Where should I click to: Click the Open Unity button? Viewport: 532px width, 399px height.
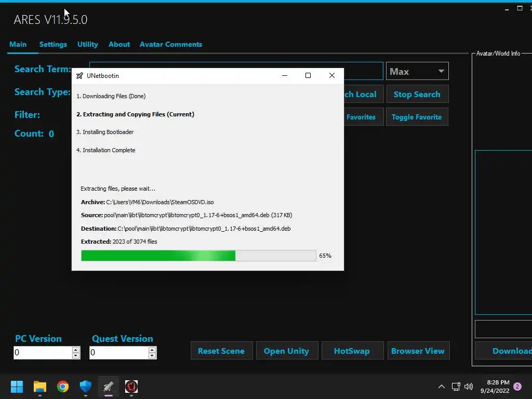pos(287,351)
